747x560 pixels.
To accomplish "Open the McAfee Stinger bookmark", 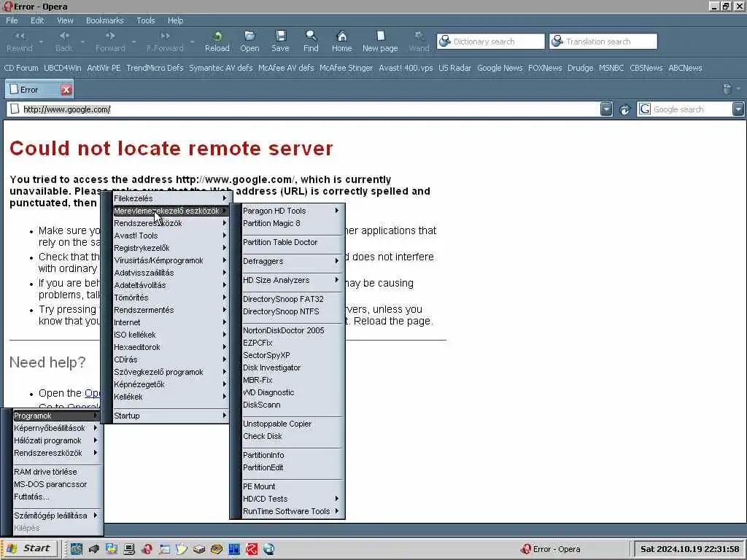I will [x=347, y=68].
